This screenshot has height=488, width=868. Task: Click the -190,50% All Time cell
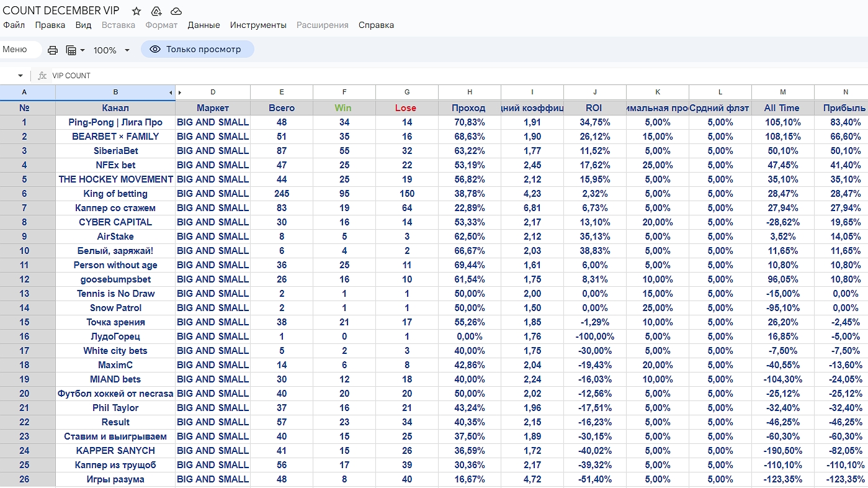tap(782, 451)
